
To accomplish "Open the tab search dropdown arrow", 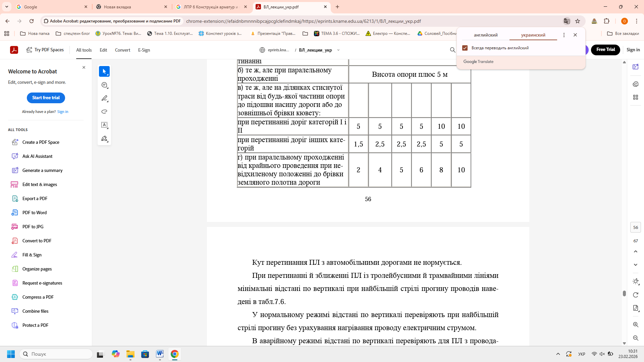I will point(7,7).
